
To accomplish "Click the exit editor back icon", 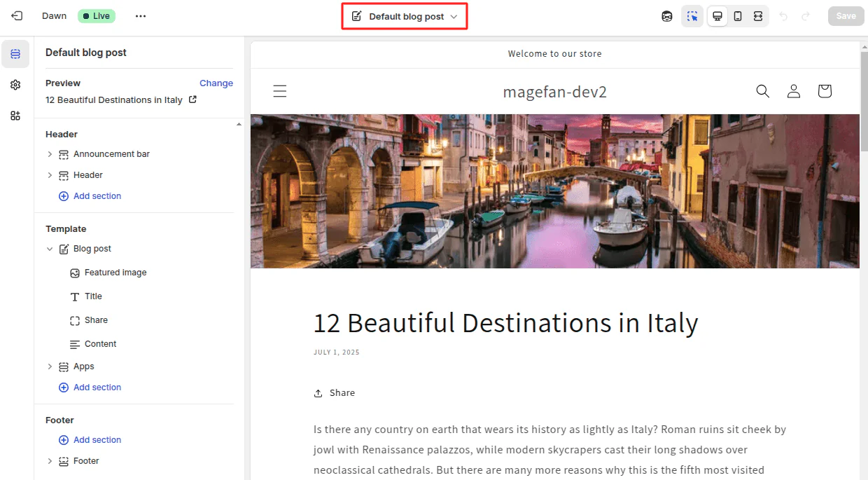I will click(17, 15).
